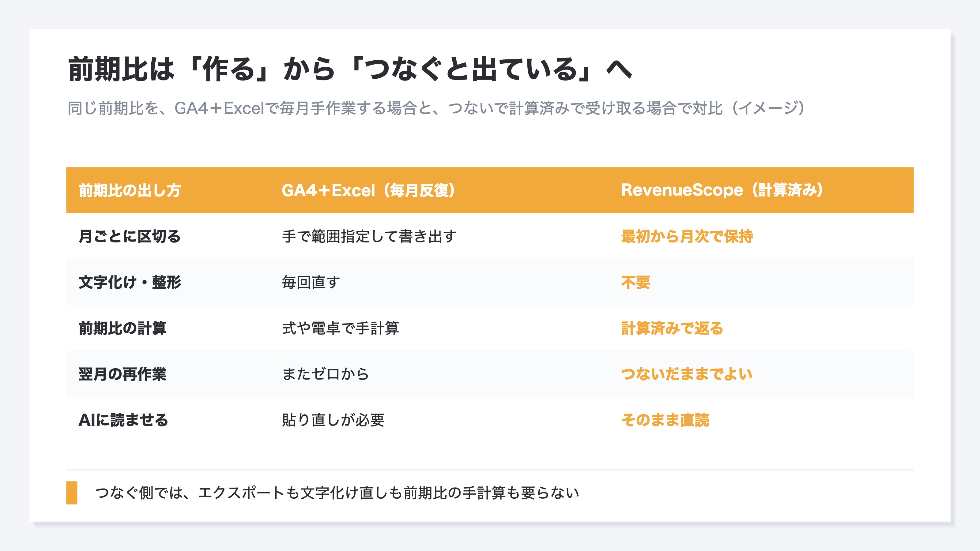Click the row label AIに読ませる

[123, 420]
